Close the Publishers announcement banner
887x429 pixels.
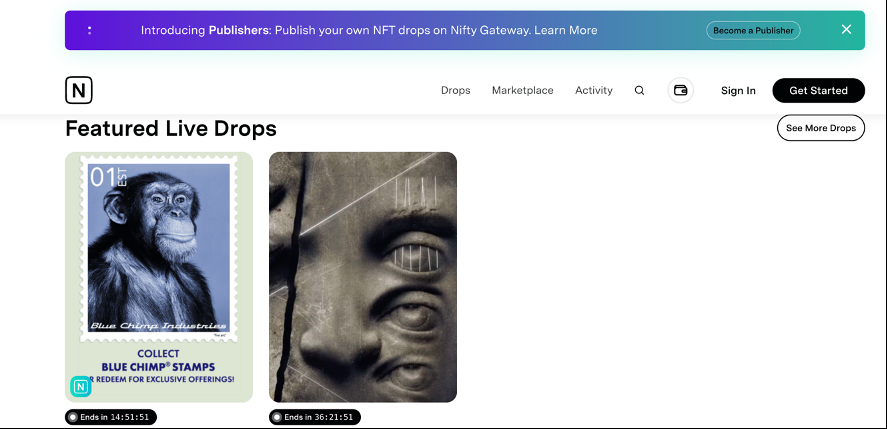tap(846, 29)
